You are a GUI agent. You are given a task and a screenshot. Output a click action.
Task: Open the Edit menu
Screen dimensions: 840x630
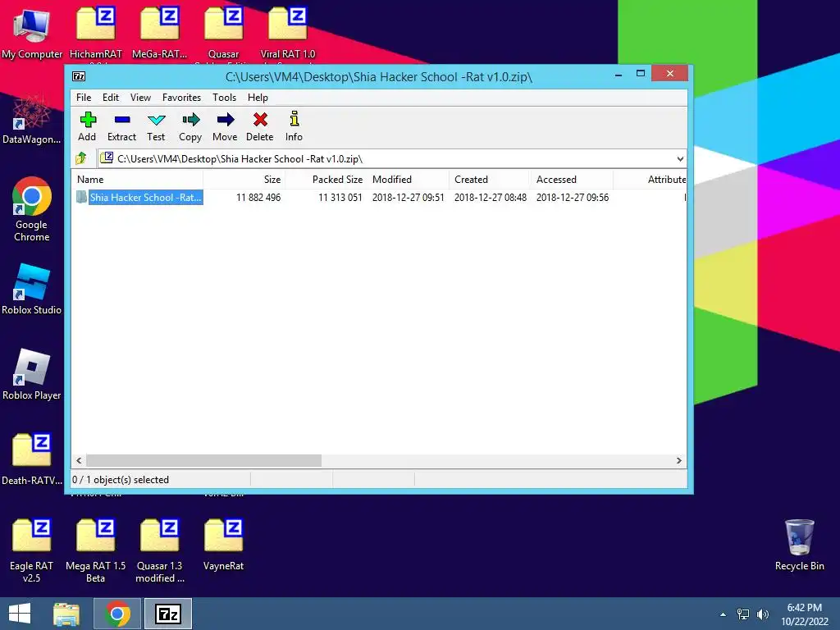click(111, 98)
